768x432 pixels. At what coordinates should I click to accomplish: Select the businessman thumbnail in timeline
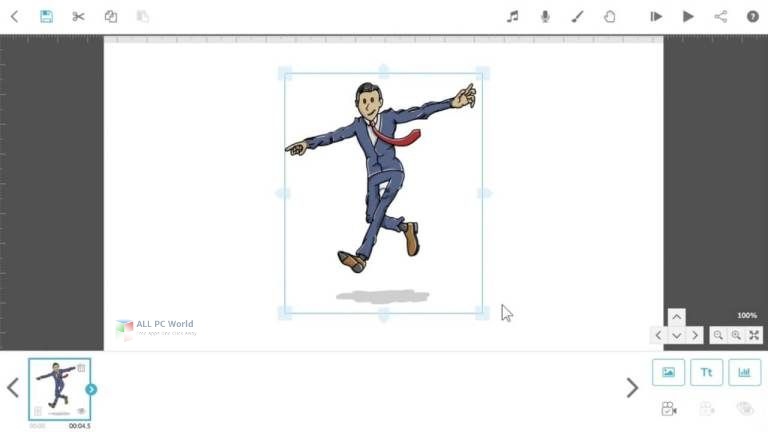pos(59,389)
